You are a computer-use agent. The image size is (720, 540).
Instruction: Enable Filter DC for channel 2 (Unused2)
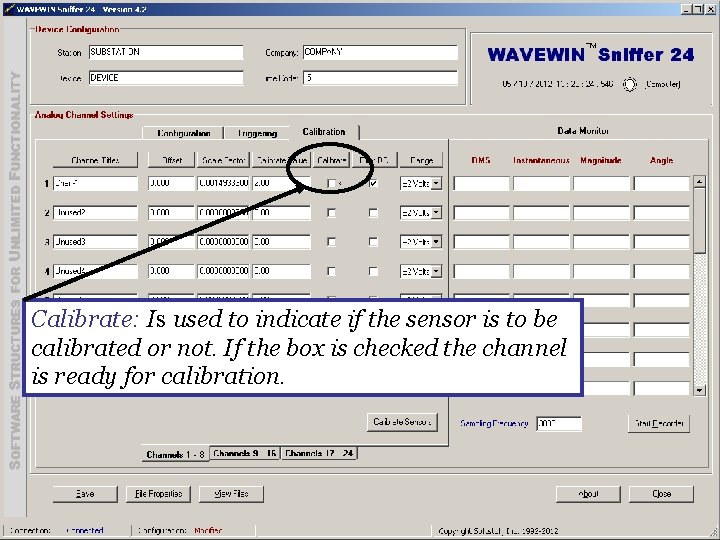point(373,213)
